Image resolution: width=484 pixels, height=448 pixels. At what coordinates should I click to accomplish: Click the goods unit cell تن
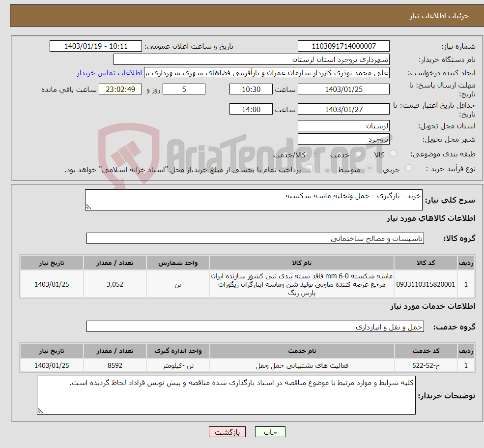click(178, 284)
